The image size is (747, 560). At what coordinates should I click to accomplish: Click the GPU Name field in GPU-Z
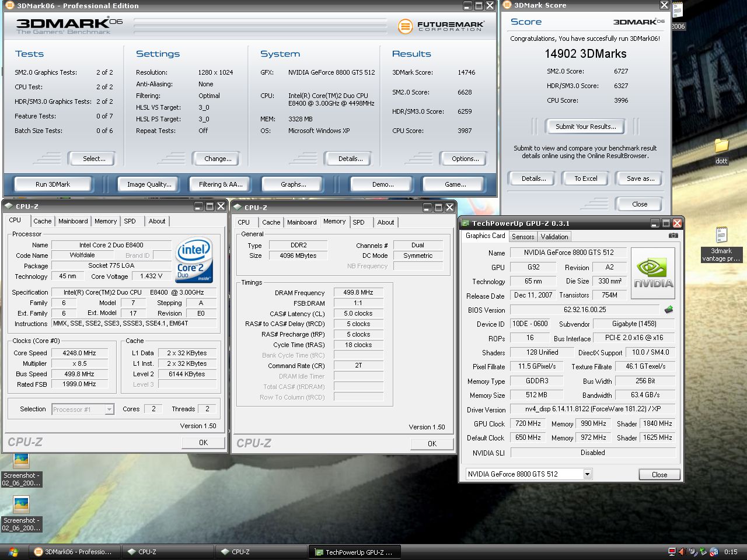[x=568, y=253]
